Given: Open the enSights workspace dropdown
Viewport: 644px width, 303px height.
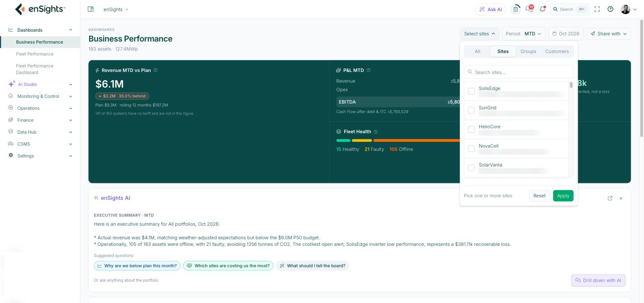Looking at the screenshot, I should click(116, 9).
